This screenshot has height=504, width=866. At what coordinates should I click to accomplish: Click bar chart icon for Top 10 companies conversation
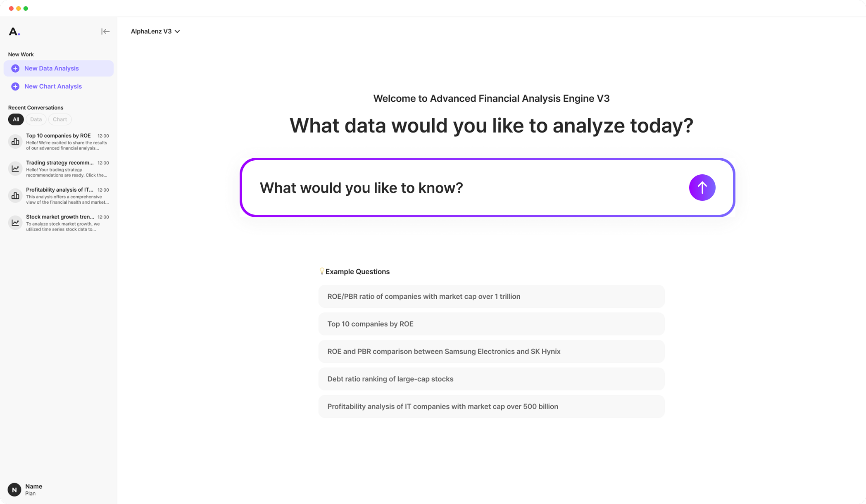click(x=15, y=142)
